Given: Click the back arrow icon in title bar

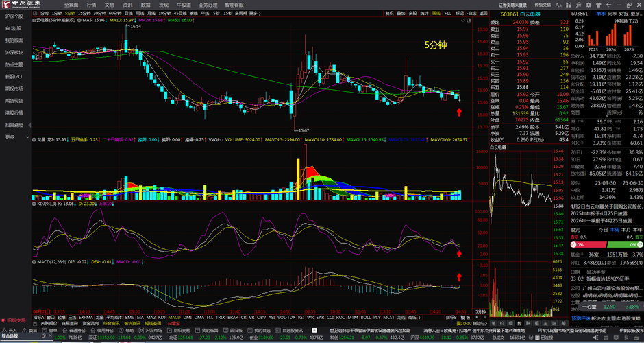Looking at the screenshot, I should coord(608,5).
